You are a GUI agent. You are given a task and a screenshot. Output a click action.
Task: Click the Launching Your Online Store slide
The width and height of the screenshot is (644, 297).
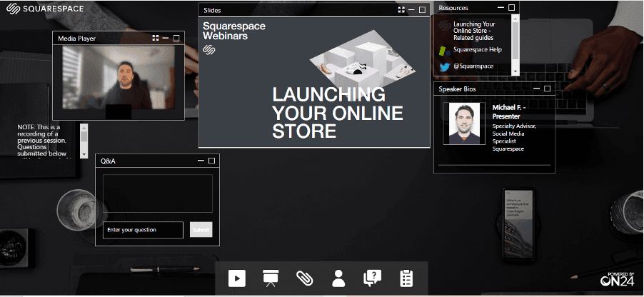[314, 82]
